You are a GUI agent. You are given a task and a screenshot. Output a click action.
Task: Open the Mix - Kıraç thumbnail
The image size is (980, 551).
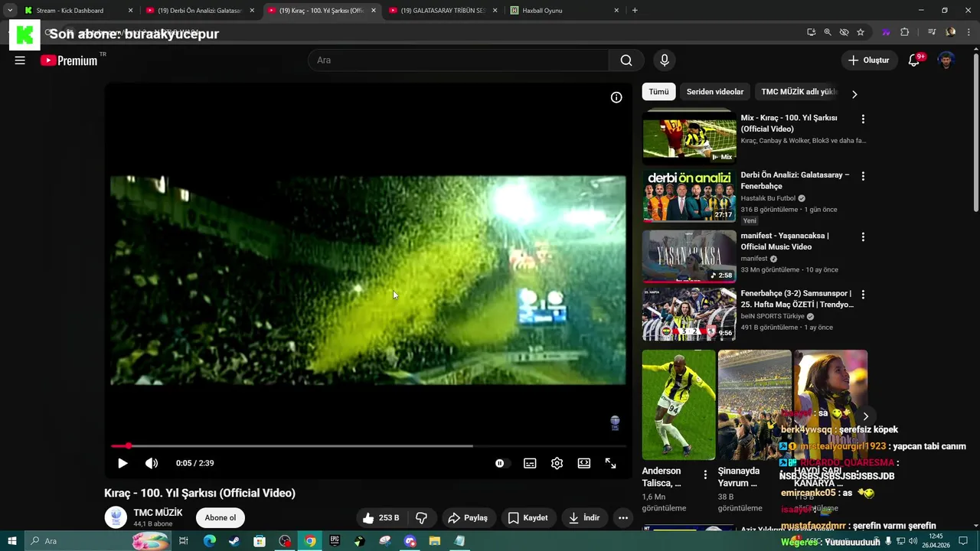pyautogui.click(x=689, y=138)
